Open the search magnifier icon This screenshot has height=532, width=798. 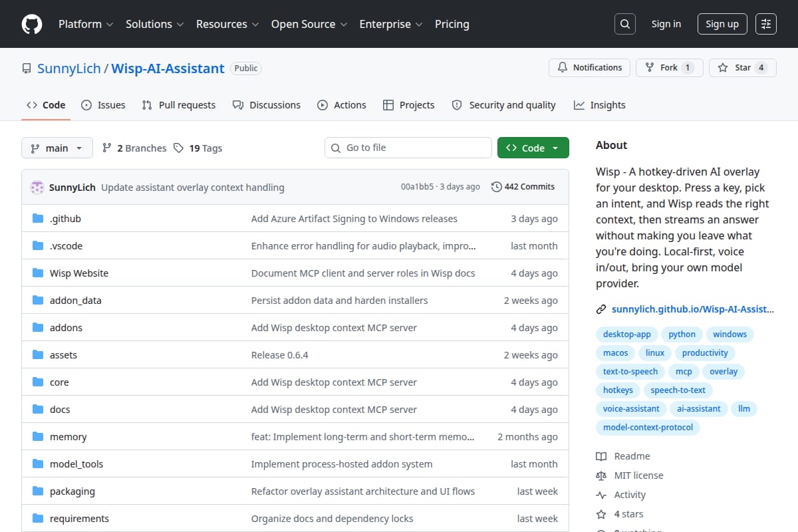624,24
